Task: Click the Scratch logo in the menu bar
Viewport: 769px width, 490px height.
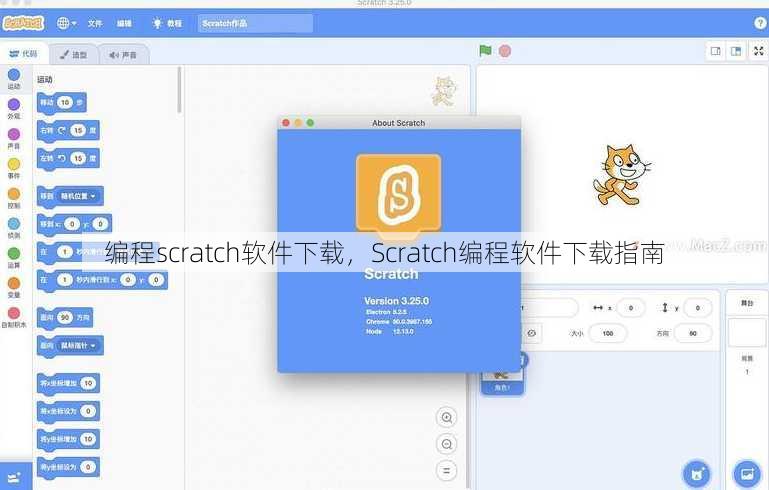Action: point(23,23)
